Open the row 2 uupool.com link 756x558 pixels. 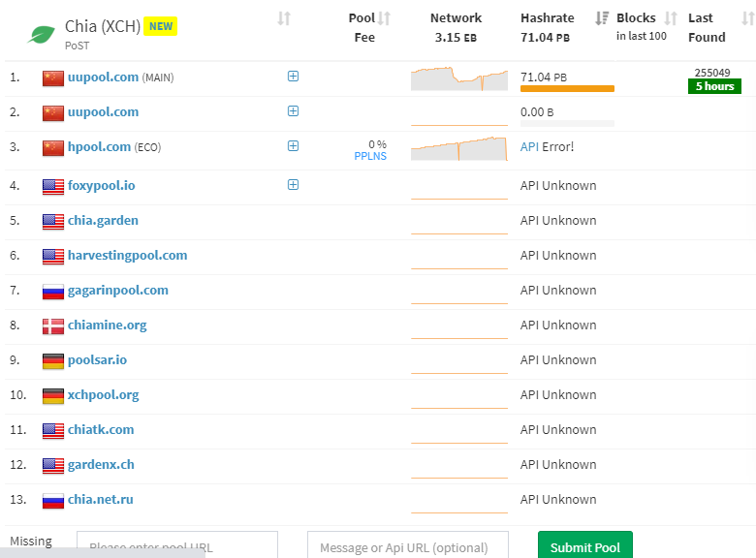tap(103, 112)
